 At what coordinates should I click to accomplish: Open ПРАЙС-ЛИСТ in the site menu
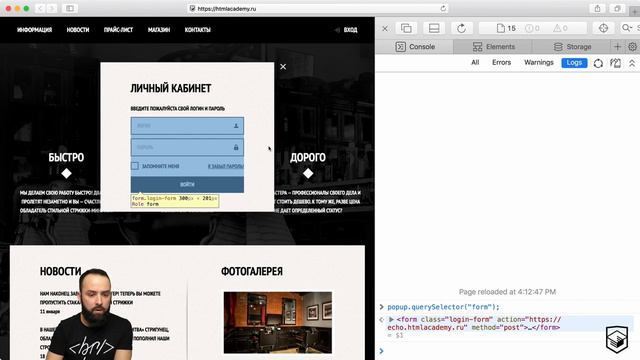[x=118, y=30]
